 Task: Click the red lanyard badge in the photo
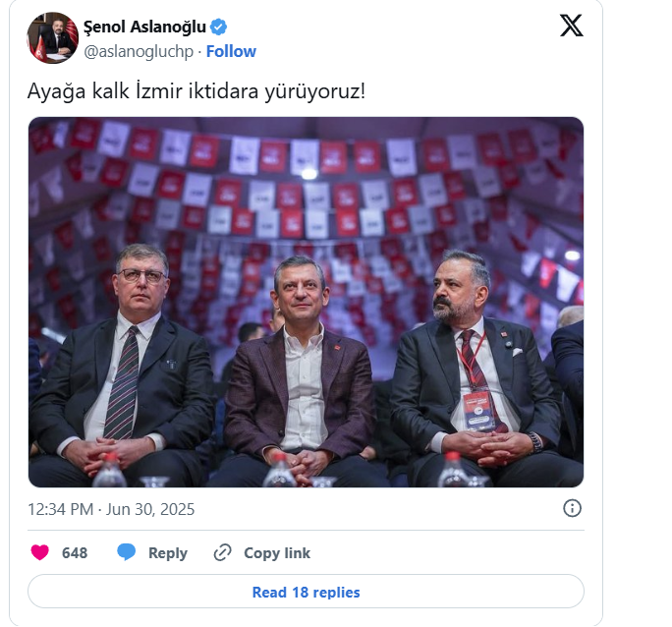[x=477, y=404]
